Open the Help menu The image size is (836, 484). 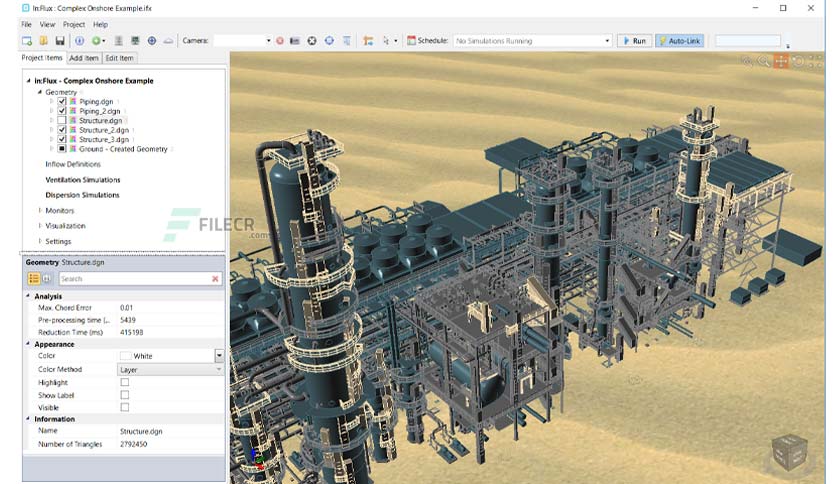(x=100, y=25)
